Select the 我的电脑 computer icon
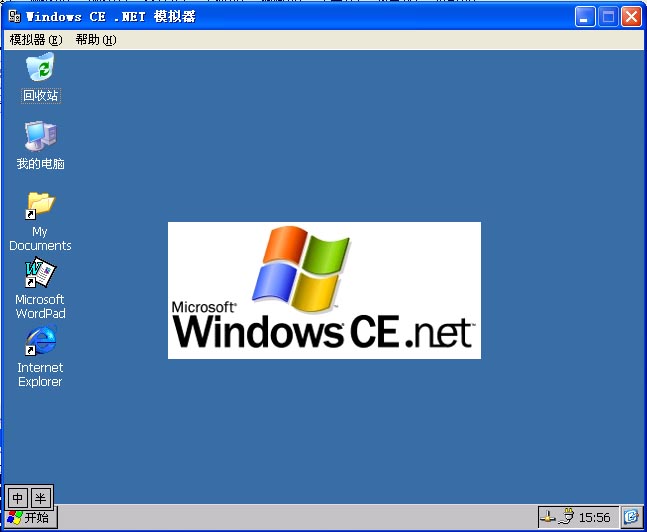647x532 pixels. point(40,136)
